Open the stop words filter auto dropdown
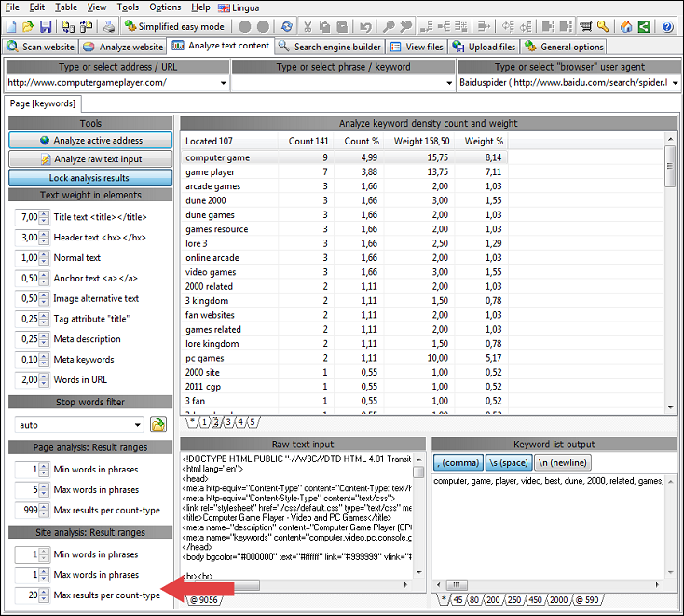 [x=138, y=425]
